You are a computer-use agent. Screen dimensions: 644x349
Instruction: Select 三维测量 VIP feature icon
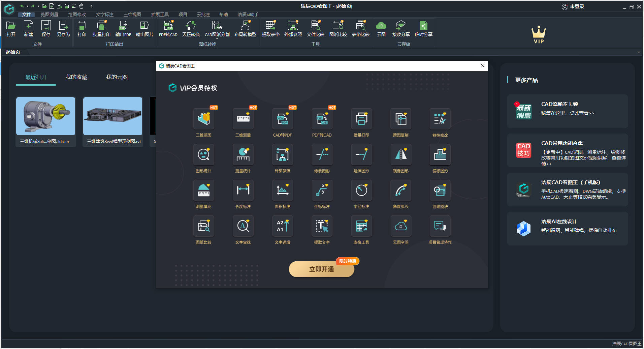(243, 119)
